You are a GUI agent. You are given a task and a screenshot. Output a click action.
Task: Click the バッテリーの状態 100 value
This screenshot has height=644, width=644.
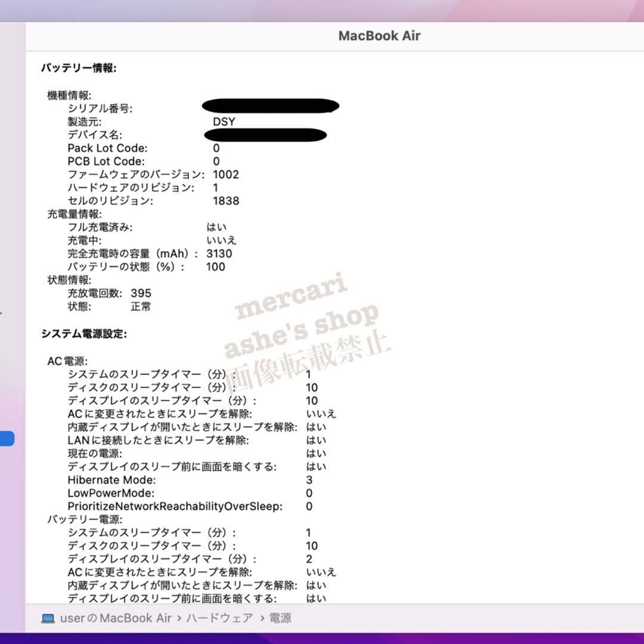click(x=217, y=267)
